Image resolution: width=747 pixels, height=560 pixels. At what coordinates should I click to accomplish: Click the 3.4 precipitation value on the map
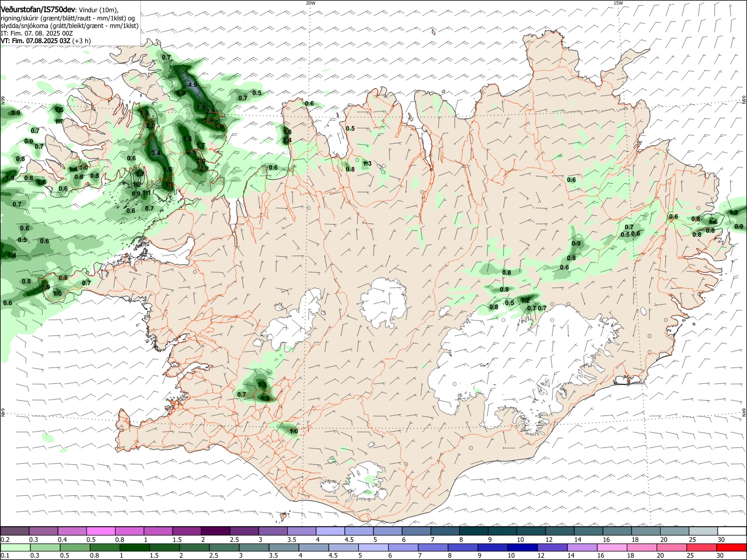(x=155, y=153)
